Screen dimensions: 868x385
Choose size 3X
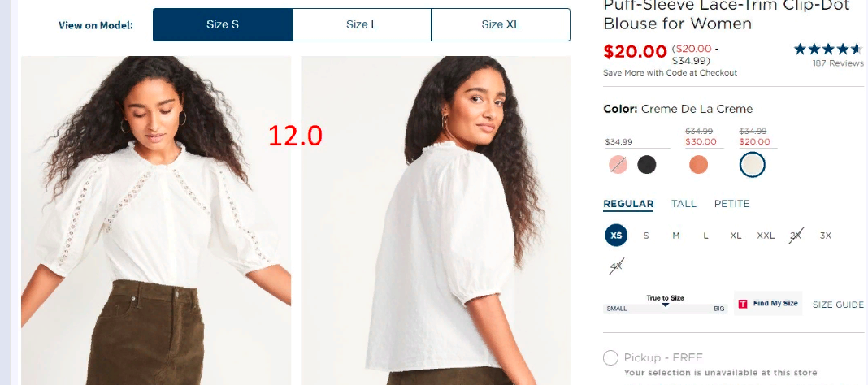826,236
